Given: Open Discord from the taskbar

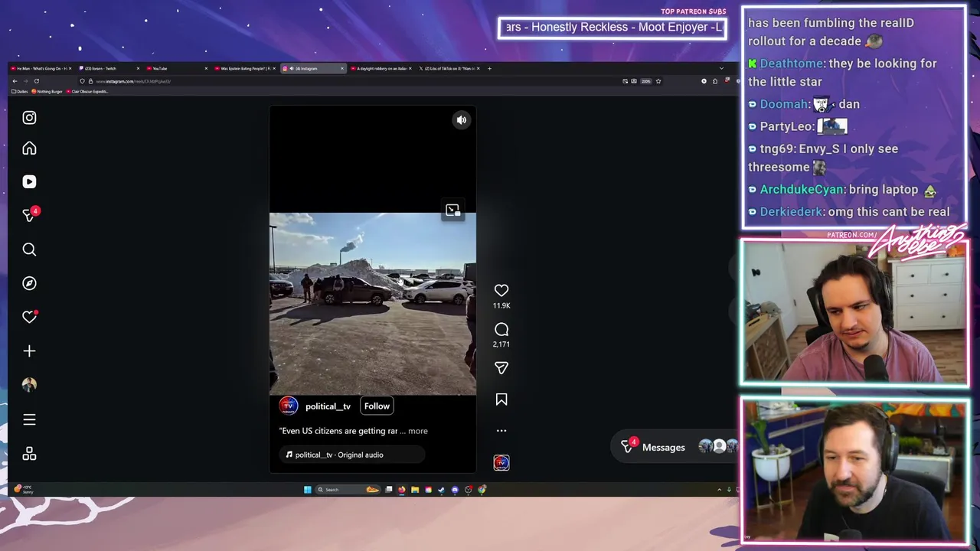Looking at the screenshot, I should (x=455, y=490).
